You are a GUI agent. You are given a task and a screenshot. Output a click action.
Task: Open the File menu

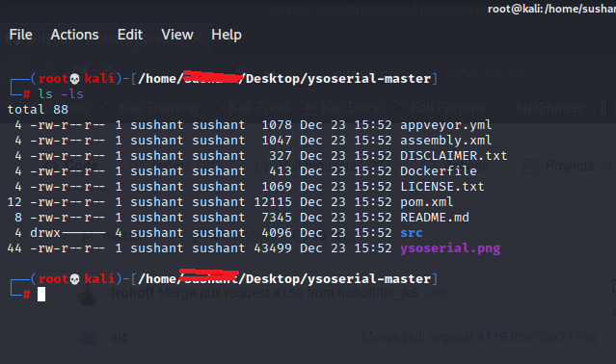pyautogui.click(x=21, y=35)
